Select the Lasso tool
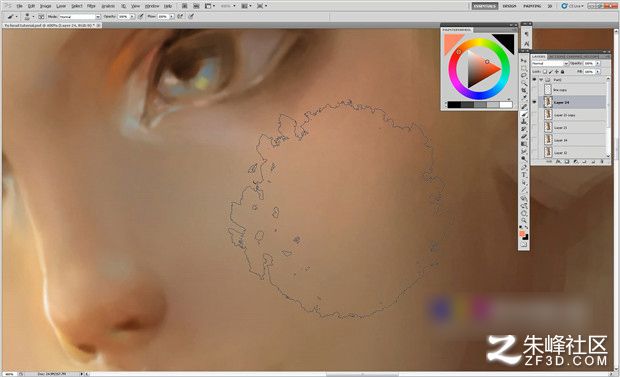 524,75
